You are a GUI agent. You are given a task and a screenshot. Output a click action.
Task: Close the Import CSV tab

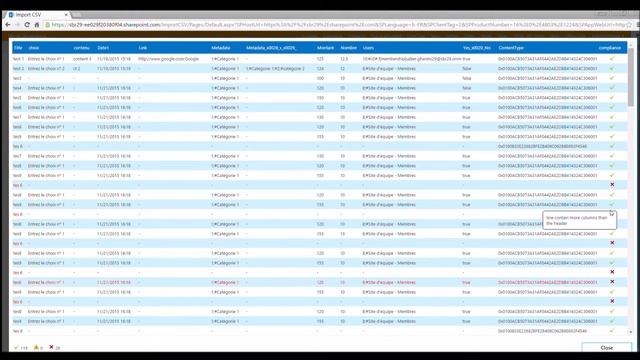tap(66, 15)
